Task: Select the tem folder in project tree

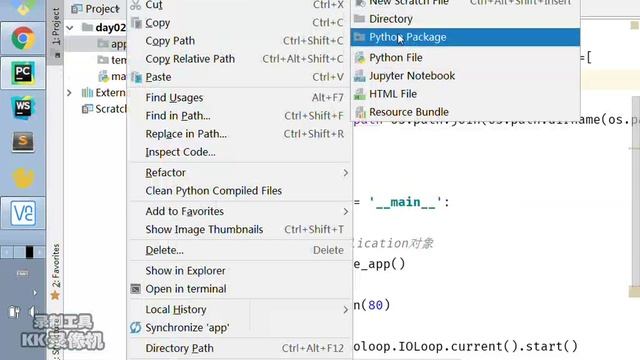Action: pos(112,60)
